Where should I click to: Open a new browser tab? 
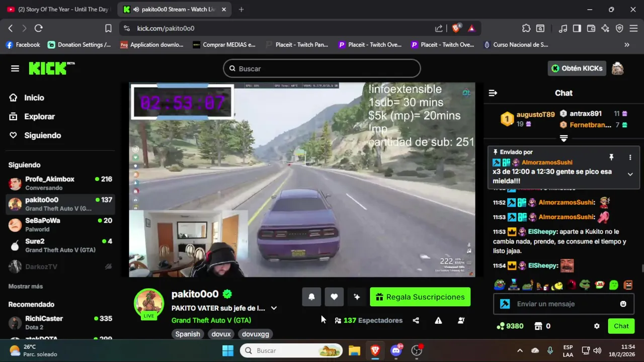point(242,10)
